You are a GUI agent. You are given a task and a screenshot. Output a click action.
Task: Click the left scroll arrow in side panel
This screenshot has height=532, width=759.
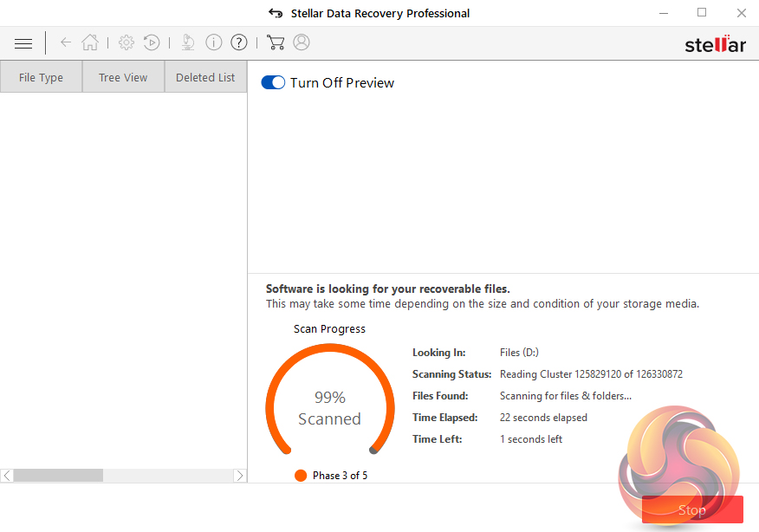point(7,476)
